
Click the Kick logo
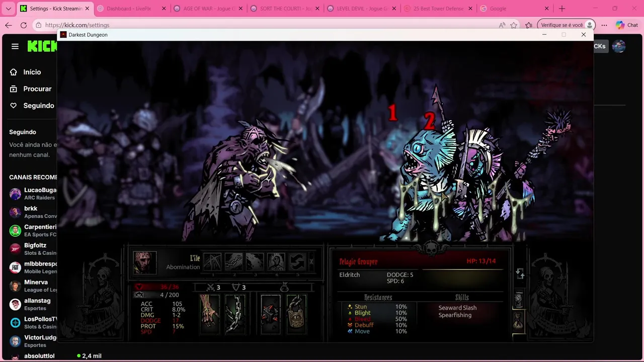42,46
